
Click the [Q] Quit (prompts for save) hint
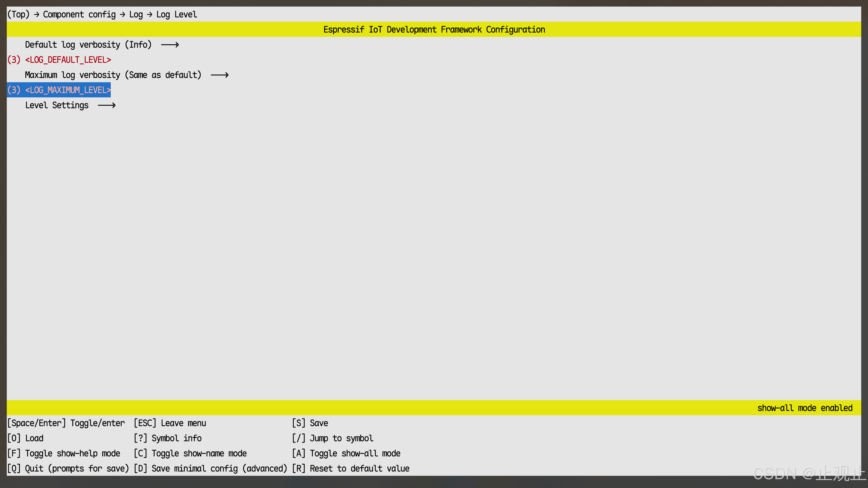68,469
